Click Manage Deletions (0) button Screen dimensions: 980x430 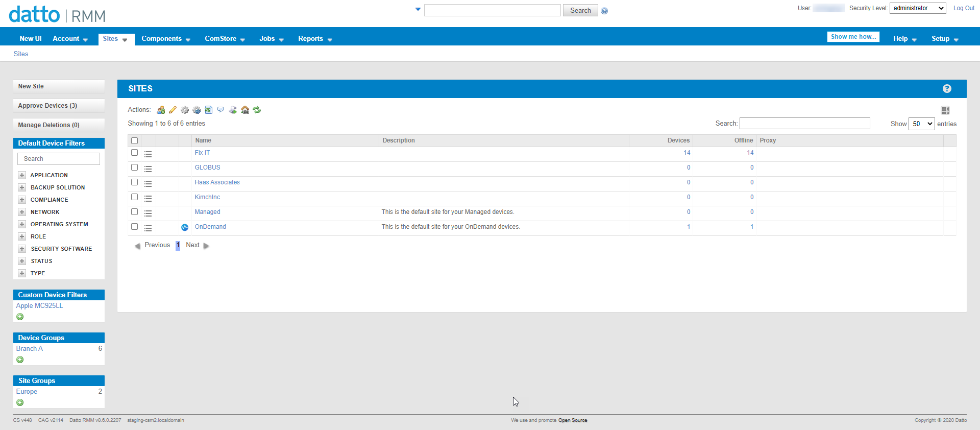[x=59, y=125]
